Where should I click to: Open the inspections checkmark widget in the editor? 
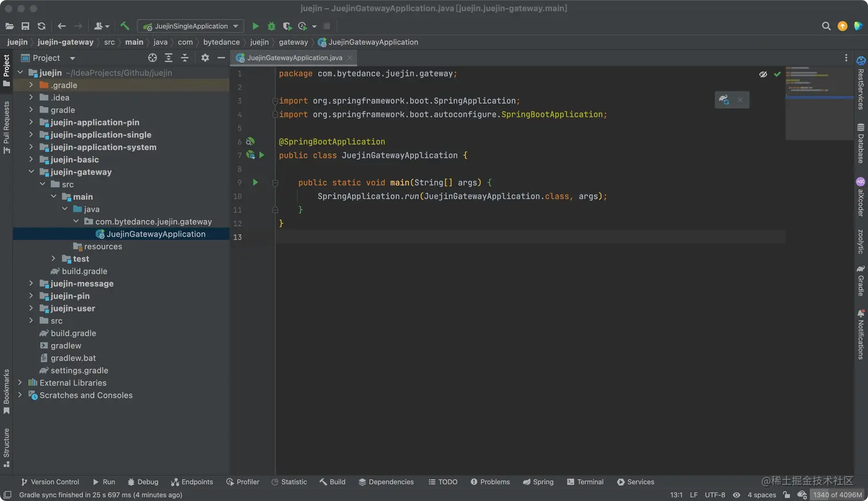click(777, 74)
